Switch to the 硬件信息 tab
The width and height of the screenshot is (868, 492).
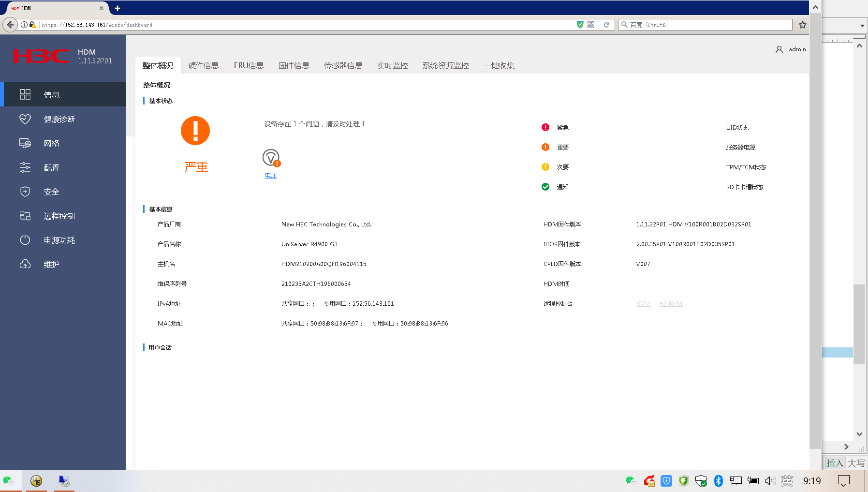(x=204, y=65)
